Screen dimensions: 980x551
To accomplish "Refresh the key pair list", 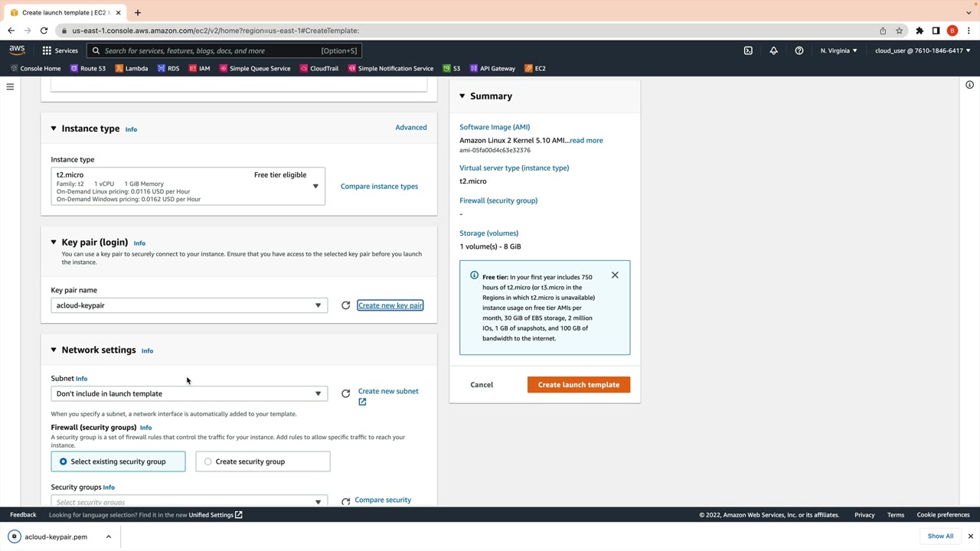I will pyautogui.click(x=345, y=305).
